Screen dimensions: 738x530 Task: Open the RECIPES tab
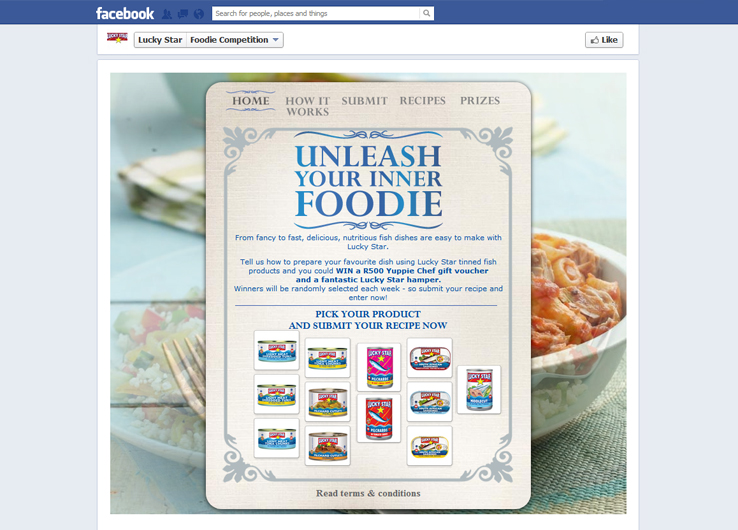(423, 101)
